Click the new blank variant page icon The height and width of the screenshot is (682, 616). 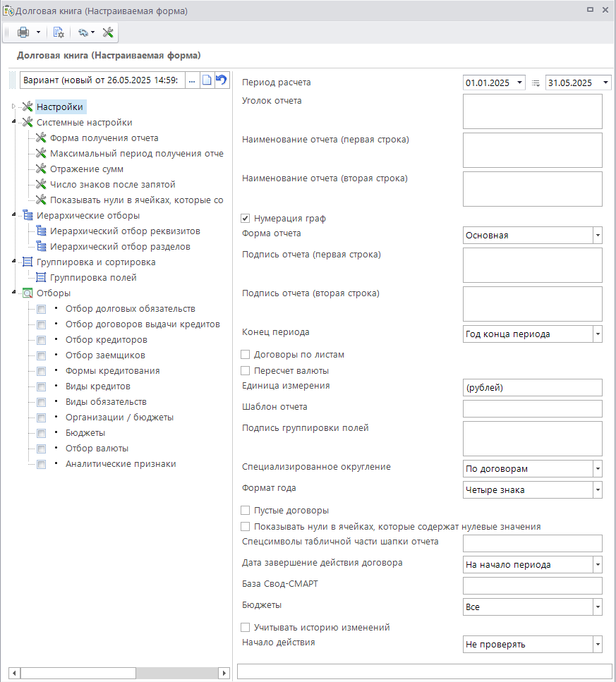(207, 80)
